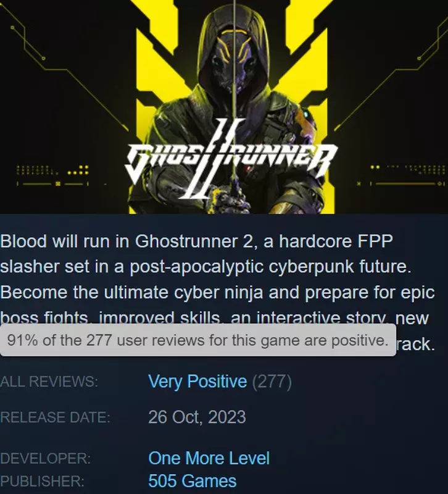Click the Ghostrunner II header artwork
448x494 pixels.
[x=224, y=107]
